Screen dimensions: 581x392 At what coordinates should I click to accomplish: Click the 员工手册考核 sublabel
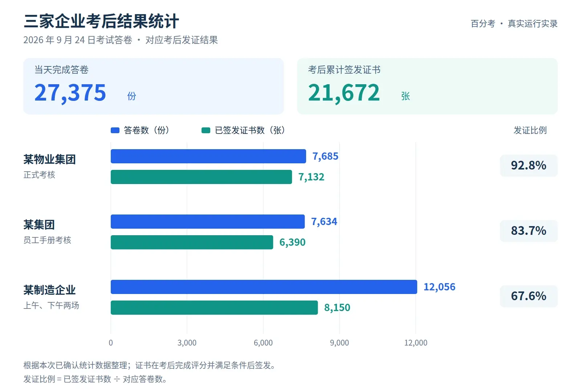click(47, 240)
